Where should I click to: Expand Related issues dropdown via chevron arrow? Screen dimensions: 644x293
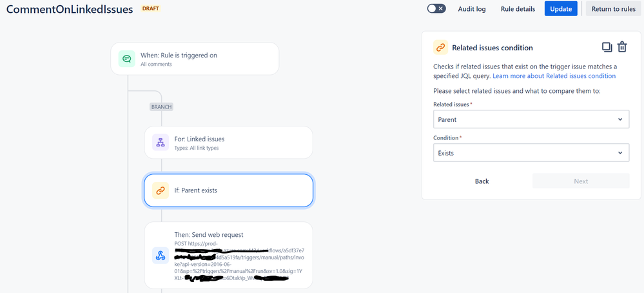point(620,119)
